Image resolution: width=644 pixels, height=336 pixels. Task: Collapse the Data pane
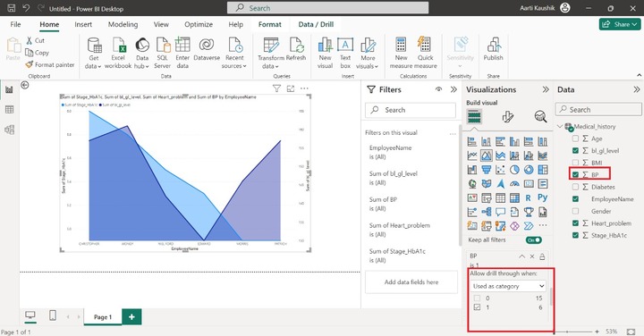pyautogui.click(x=636, y=89)
